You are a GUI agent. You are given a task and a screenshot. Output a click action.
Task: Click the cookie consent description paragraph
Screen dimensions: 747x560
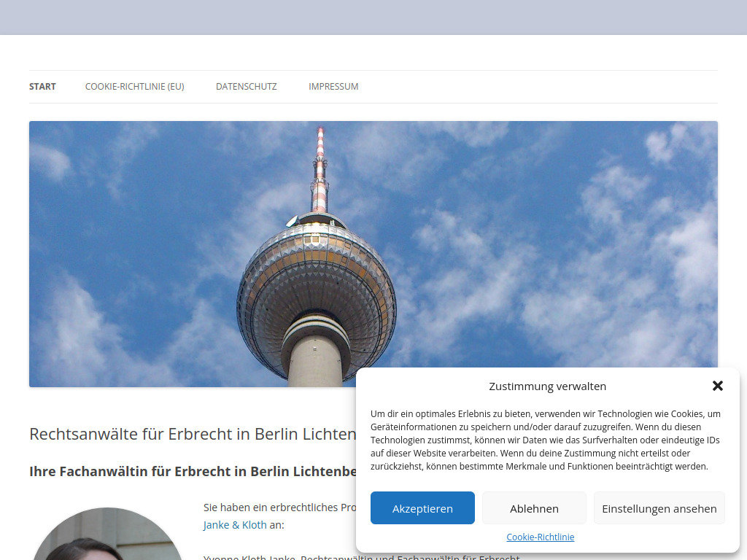546,440
